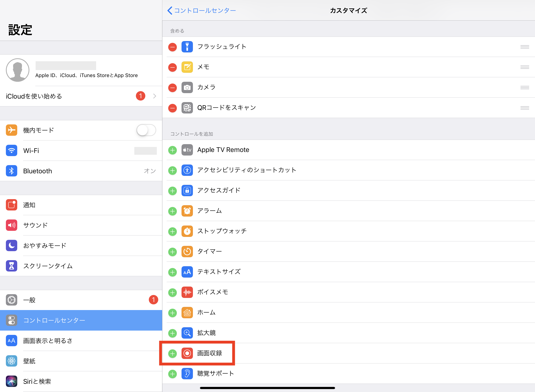535x392 pixels.
Task: Grab reorder handle for QRコードをスキャン
Action: 525,108
